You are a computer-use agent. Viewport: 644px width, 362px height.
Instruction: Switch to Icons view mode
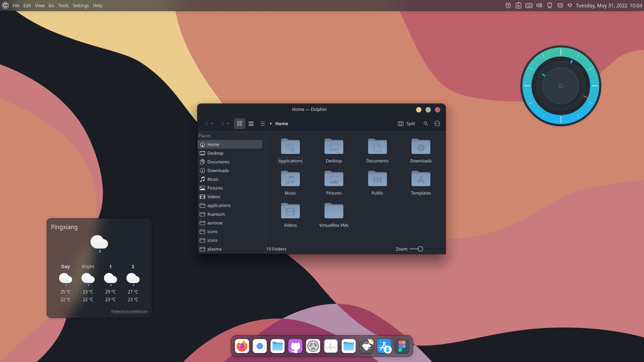click(x=239, y=124)
